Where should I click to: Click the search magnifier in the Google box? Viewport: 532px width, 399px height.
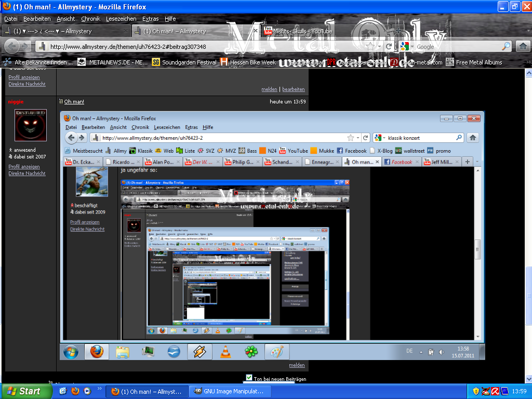point(506,46)
